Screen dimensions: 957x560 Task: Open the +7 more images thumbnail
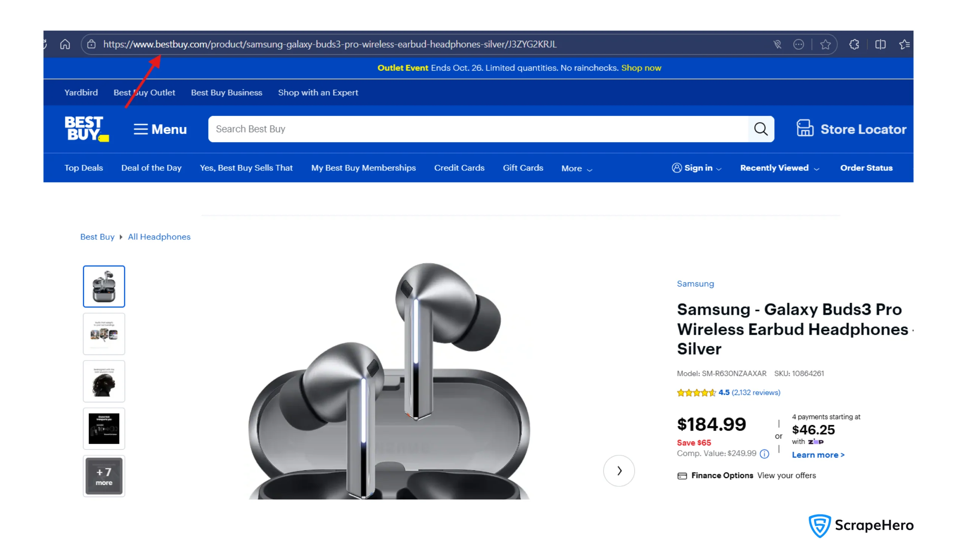(x=104, y=476)
